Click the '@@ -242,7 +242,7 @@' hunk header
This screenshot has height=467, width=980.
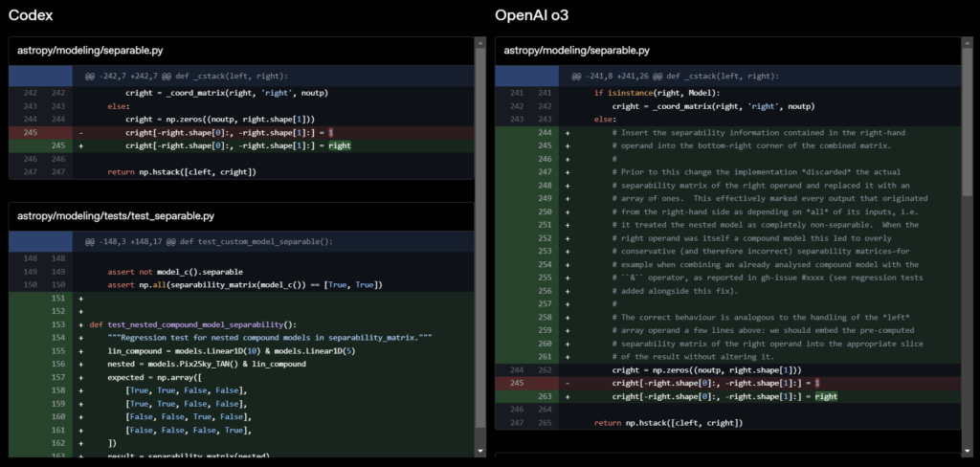click(241, 77)
